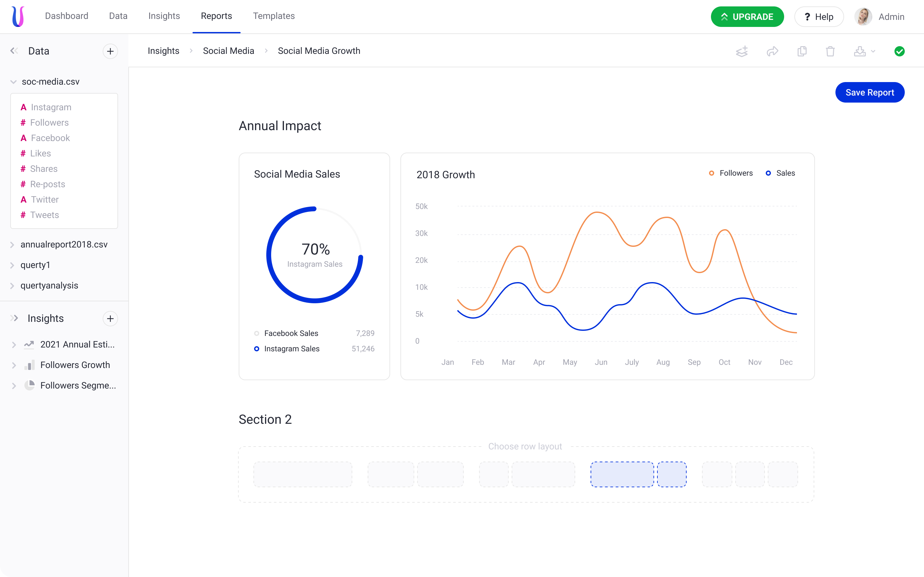Click the green UPGRADE button
Viewport: 924px width, 577px height.
click(x=747, y=17)
